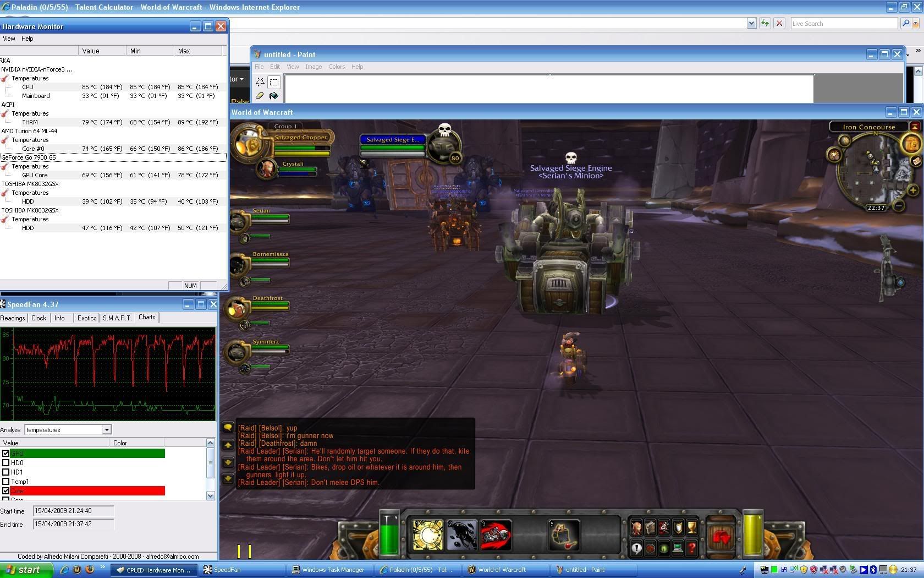This screenshot has height=578, width=924.
Task: Open the View menu in Hardware Monitor
Action: point(9,39)
